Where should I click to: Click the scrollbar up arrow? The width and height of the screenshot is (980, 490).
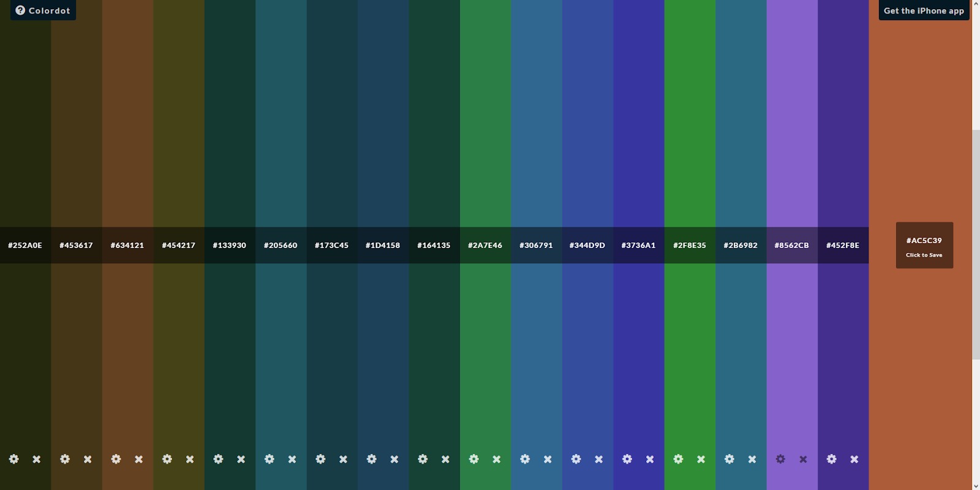click(976, 4)
